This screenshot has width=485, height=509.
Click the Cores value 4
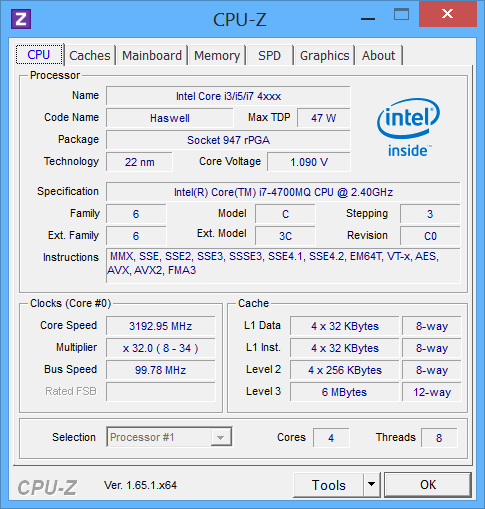331,437
